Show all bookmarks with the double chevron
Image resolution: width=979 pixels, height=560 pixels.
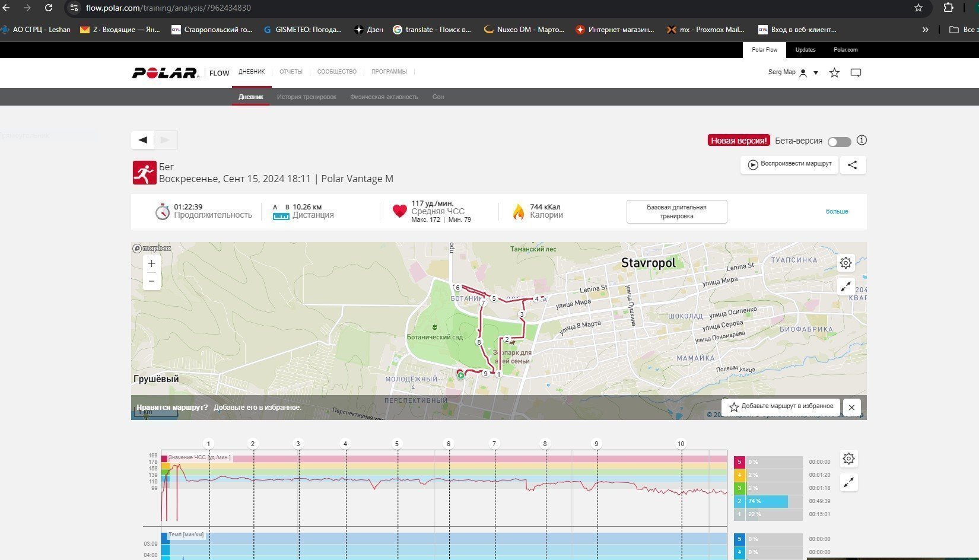(x=925, y=29)
